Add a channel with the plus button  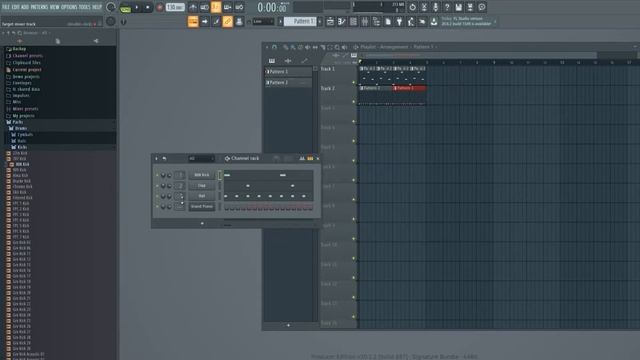tap(202, 223)
